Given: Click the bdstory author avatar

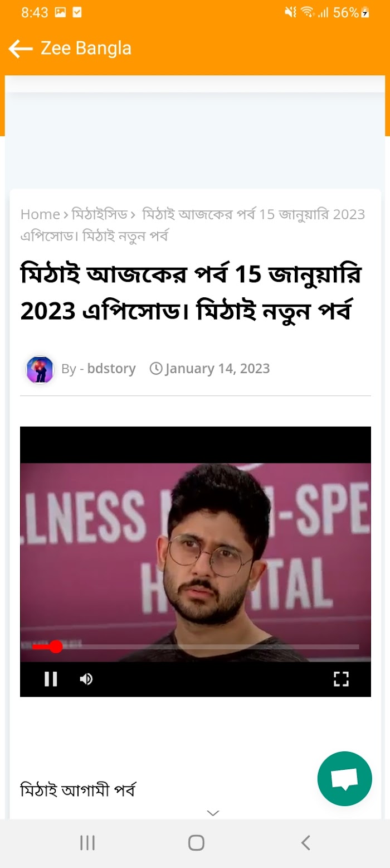Looking at the screenshot, I should pos(40,369).
